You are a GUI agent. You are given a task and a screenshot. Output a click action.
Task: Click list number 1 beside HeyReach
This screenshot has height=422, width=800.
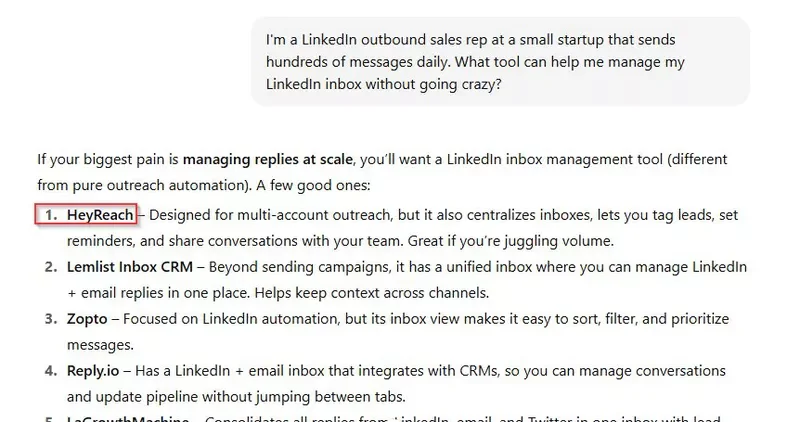pos(51,215)
